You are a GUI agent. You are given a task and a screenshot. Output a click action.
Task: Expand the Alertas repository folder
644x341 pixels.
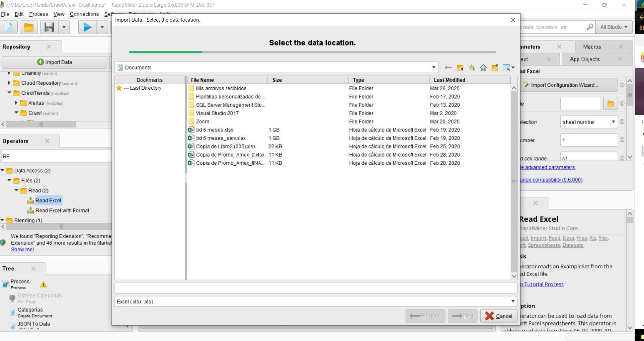(16, 103)
